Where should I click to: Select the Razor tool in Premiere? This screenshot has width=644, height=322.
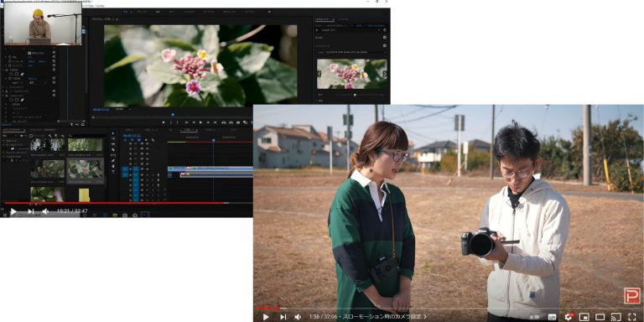tap(113, 150)
